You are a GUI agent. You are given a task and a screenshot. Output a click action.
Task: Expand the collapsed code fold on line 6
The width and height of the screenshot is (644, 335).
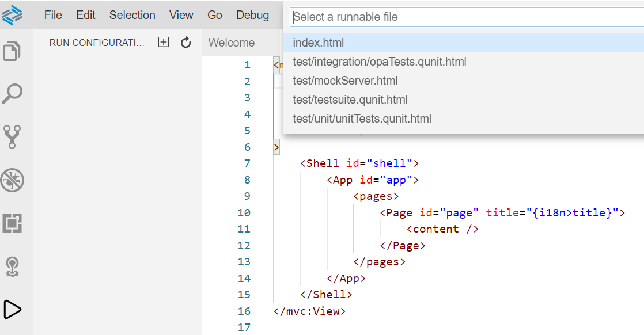(x=276, y=147)
